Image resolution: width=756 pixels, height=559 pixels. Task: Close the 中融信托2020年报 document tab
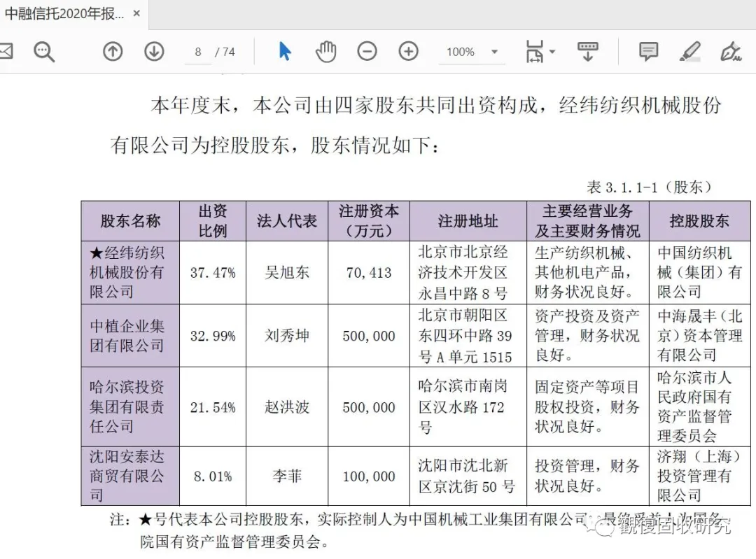pyautogui.click(x=136, y=13)
